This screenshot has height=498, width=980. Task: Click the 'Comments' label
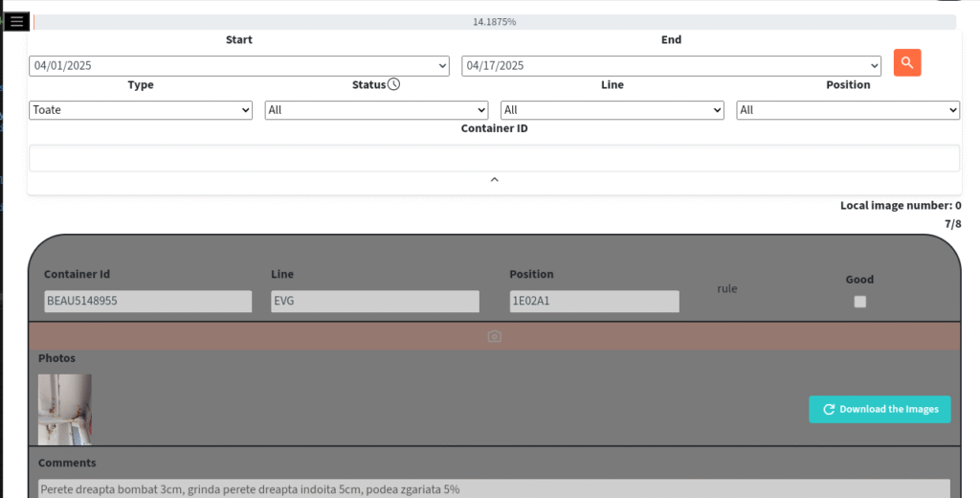pyautogui.click(x=67, y=463)
